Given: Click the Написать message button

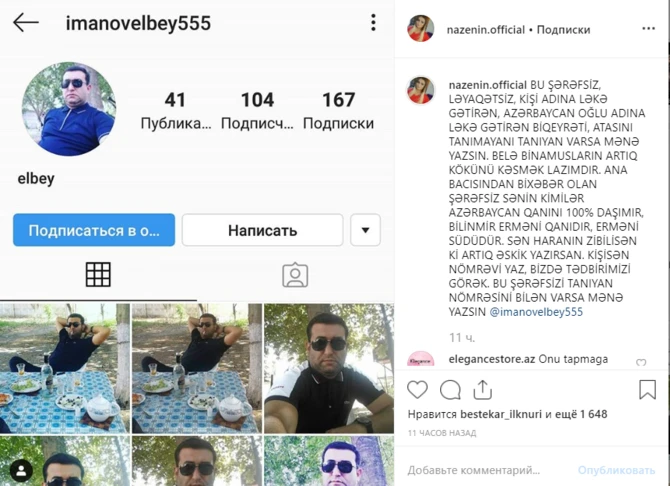Looking at the screenshot, I should coord(262,230).
